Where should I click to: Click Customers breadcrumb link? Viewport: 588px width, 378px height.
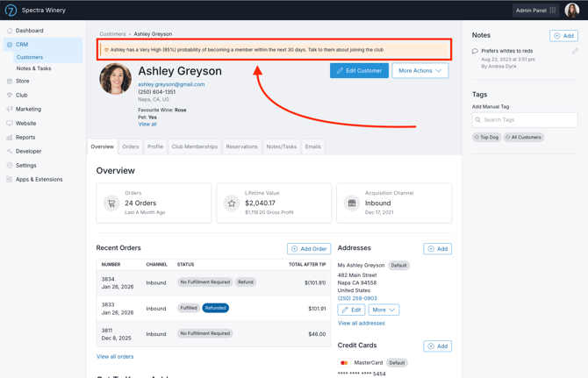tap(112, 34)
